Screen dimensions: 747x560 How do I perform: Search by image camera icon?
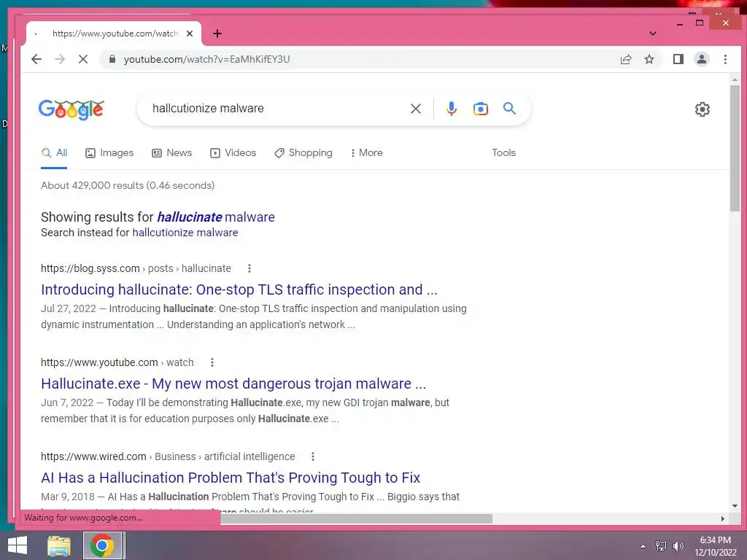pyautogui.click(x=480, y=109)
